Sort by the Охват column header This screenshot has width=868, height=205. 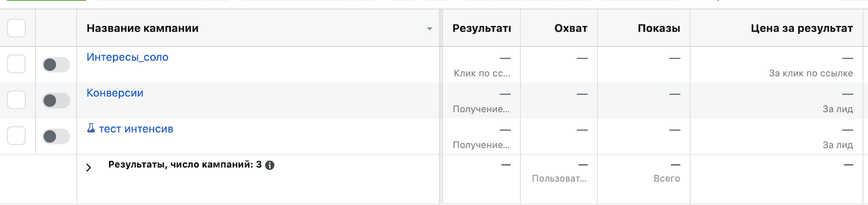coord(571,28)
